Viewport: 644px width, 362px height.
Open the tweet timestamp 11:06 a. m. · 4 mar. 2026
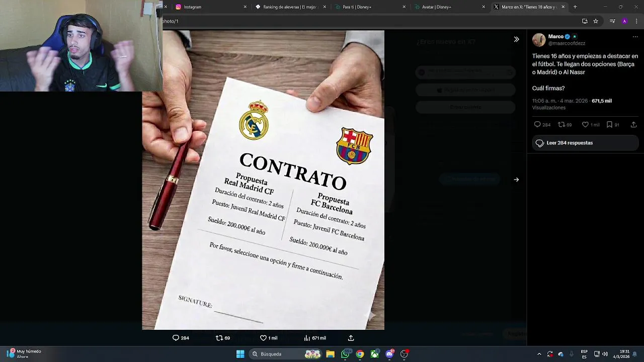560,101
